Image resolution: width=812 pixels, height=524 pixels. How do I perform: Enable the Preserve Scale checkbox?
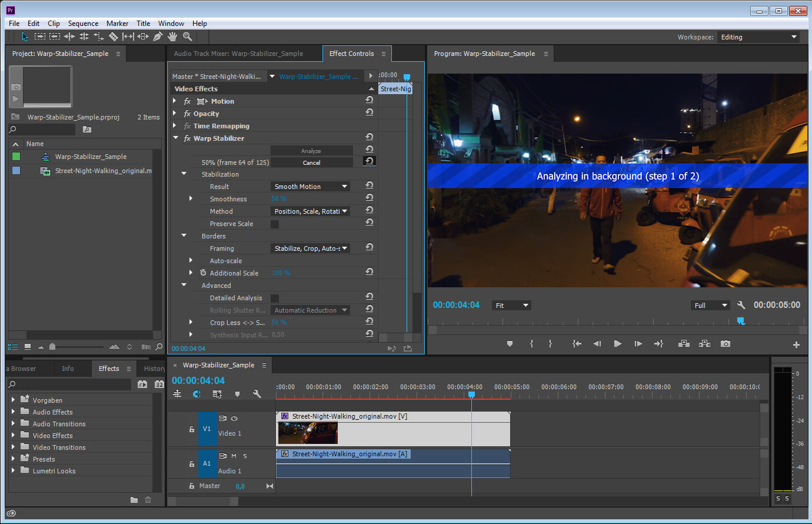tap(275, 224)
